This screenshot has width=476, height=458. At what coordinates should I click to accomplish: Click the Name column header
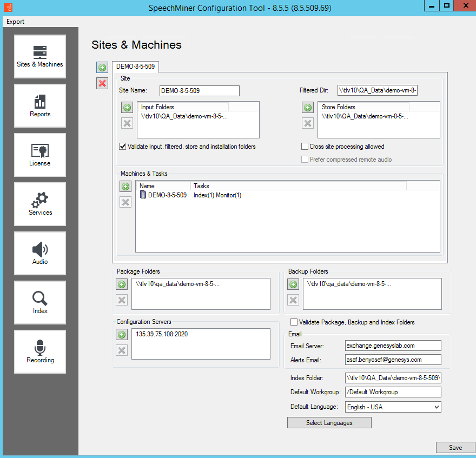pyautogui.click(x=164, y=186)
